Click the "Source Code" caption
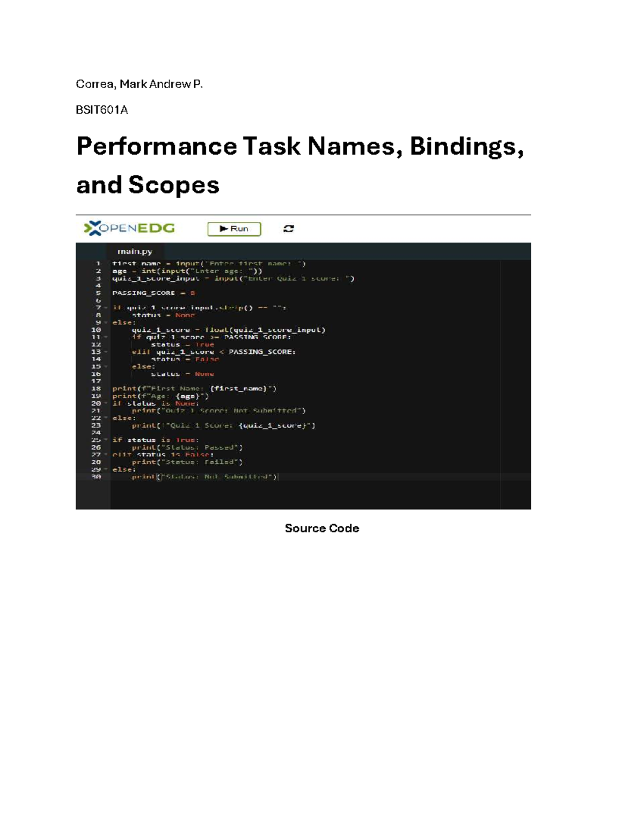644x834 pixels. (x=321, y=528)
